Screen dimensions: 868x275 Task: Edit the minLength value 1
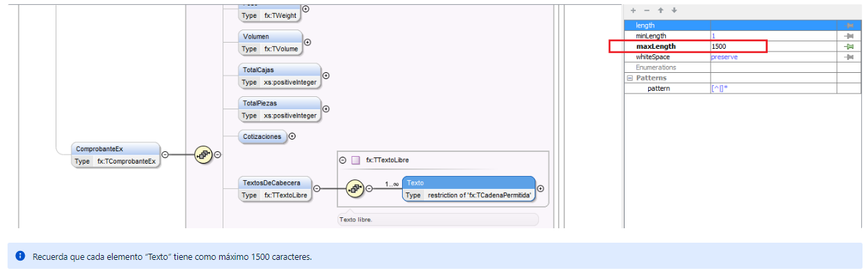pos(713,36)
